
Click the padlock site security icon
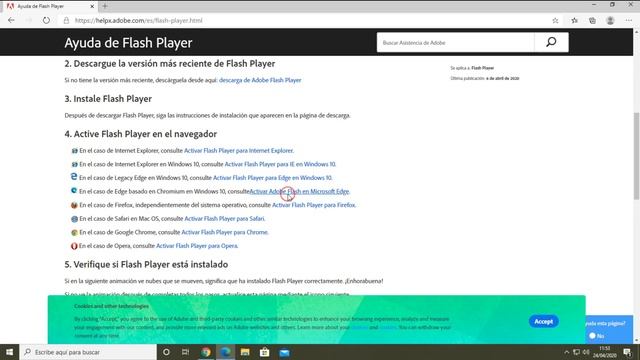[66, 20]
